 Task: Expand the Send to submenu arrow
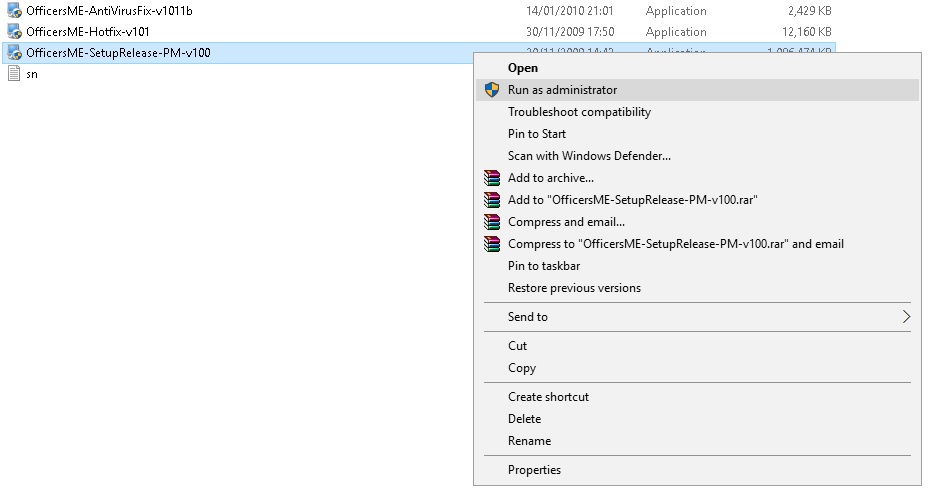pyautogui.click(x=906, y=317)
